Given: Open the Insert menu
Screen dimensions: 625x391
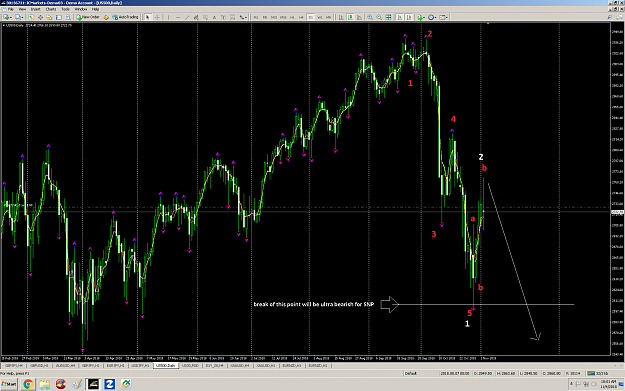Looking at the screenshot, I should (x=36, y=9).
